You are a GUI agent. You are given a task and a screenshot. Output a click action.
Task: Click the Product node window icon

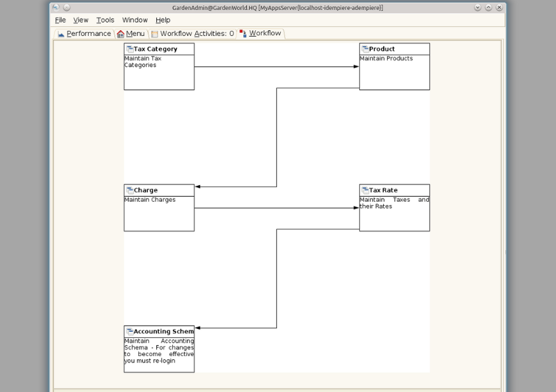pyautogui.click(x=365, y=49)
